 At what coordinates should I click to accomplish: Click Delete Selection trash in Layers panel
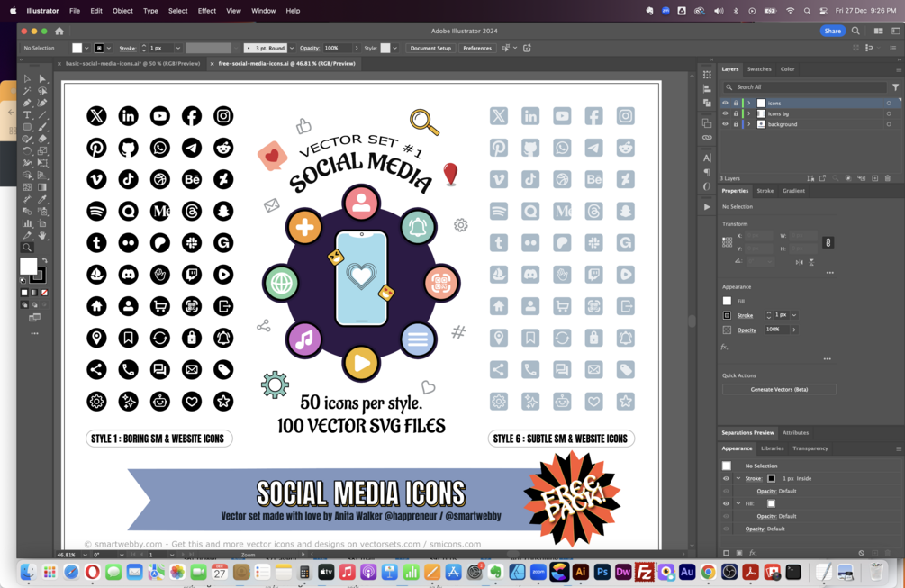tap(888, 178)
